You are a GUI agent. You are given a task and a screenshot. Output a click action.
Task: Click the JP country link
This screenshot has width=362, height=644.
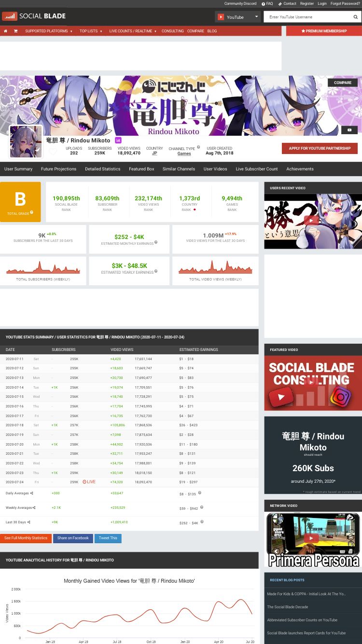(154, 153)
